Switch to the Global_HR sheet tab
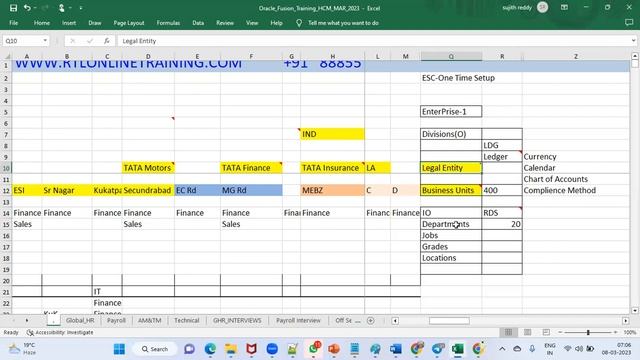Viewport: 640px width, 360px height. coord(80,320)
